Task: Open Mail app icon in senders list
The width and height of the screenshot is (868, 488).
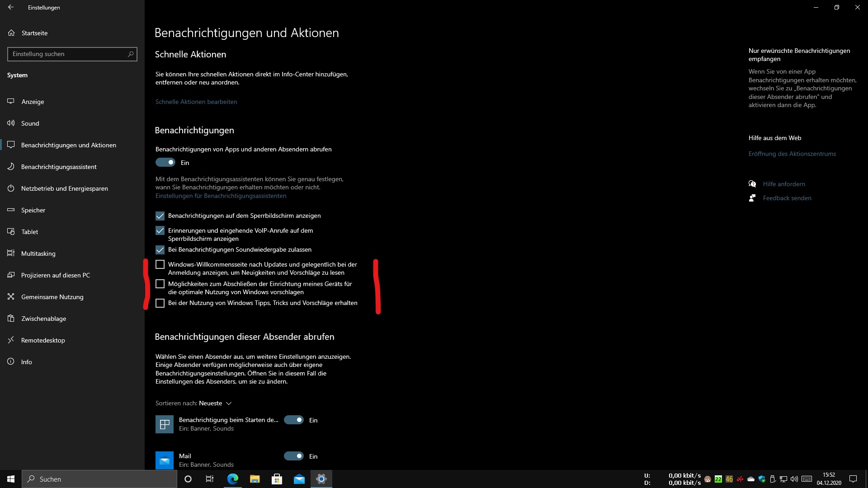Action: click(164, 460)
